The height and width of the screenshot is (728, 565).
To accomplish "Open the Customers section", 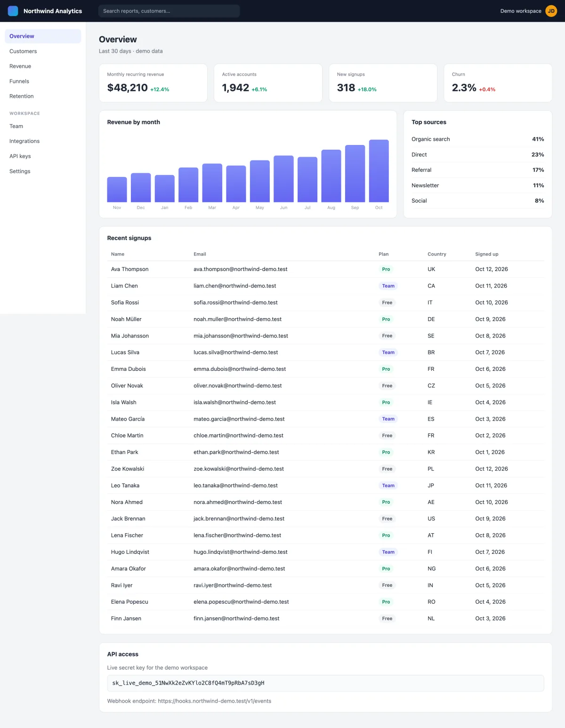I will point(43,51).
